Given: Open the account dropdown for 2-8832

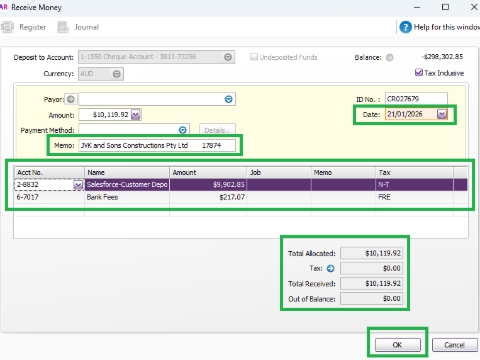Looking at the screenshot, I should point(78,185).
